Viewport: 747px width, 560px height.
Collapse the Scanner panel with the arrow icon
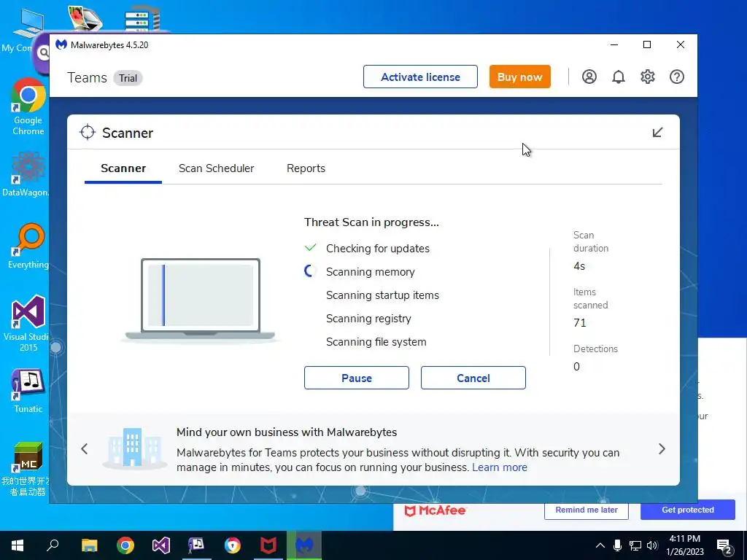click(657, 133)
